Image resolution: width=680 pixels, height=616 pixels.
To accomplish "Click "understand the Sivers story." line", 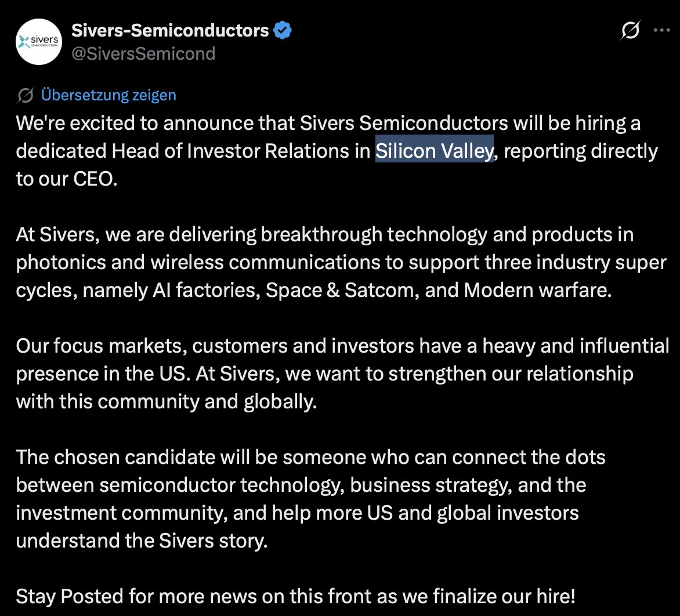I will (142, 541).
